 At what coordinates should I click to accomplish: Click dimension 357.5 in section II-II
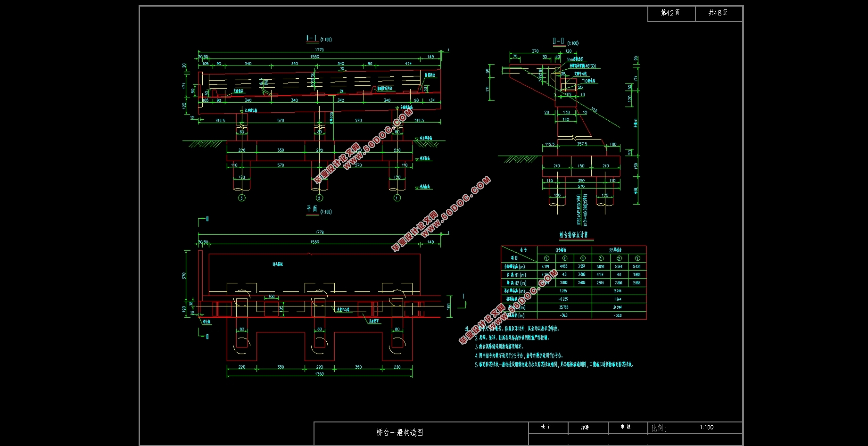(x=582, y=144)
